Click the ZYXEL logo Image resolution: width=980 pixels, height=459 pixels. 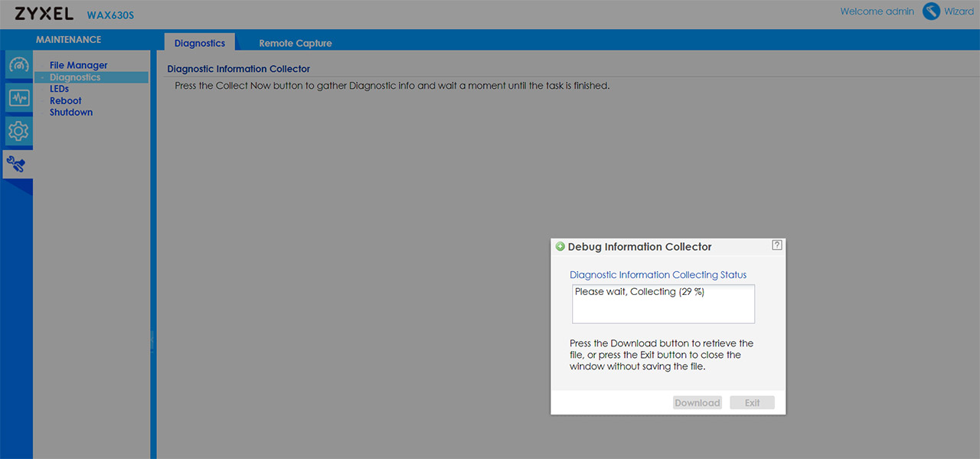(44, 14)
